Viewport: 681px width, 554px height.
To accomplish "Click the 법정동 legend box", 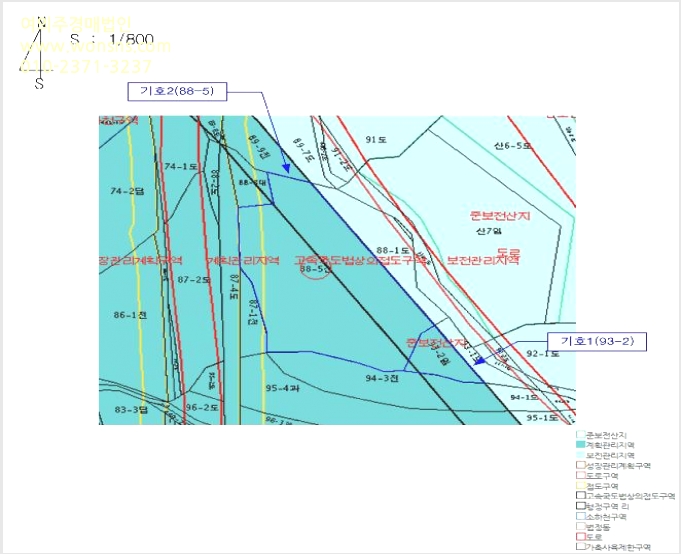I will click(x=581, y=527).
